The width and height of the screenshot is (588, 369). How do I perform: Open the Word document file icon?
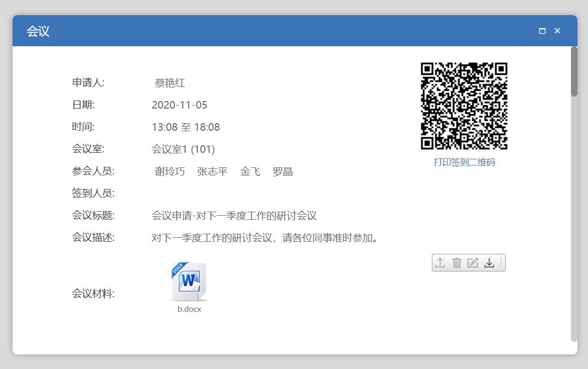tap(189, 282)
